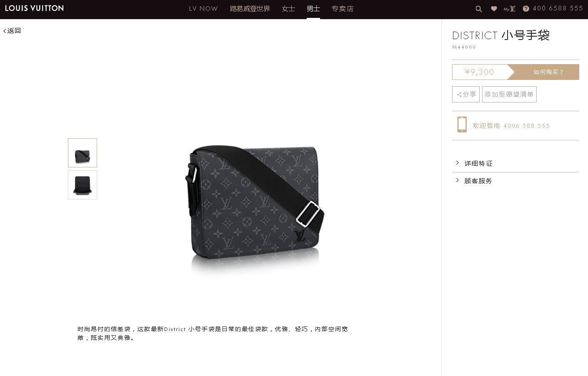The image size is (588, 376).
Task: Click 添加至愿望清单 button
Action: [509, 94]
